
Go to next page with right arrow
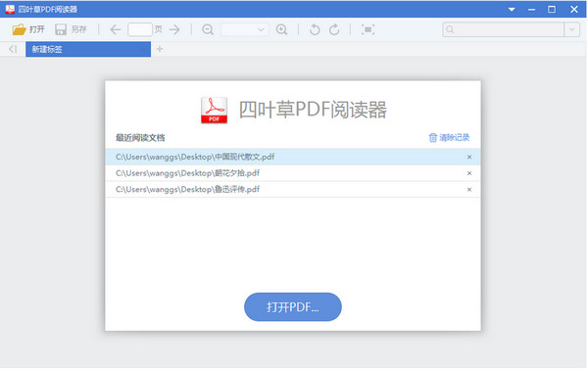[x=174, y=29]
